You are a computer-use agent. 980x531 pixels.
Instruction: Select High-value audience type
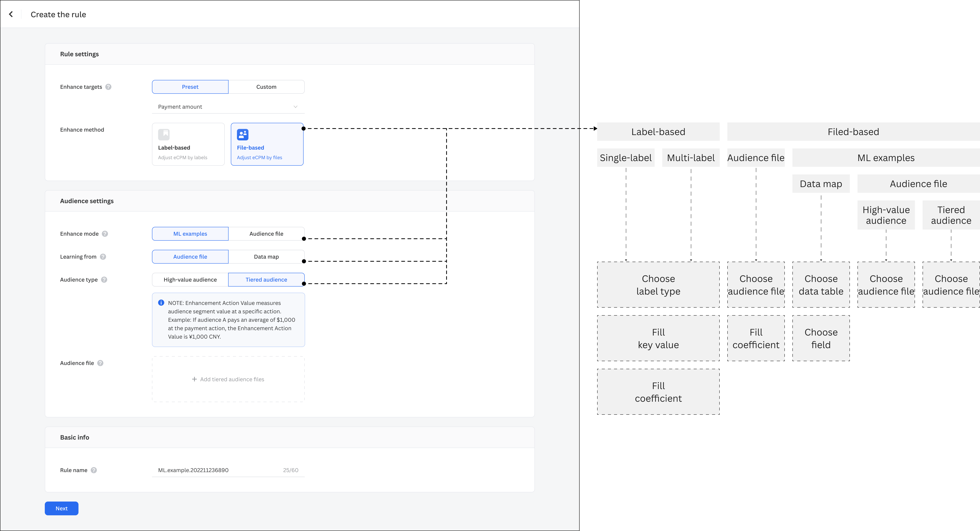[x=190, y=280]
